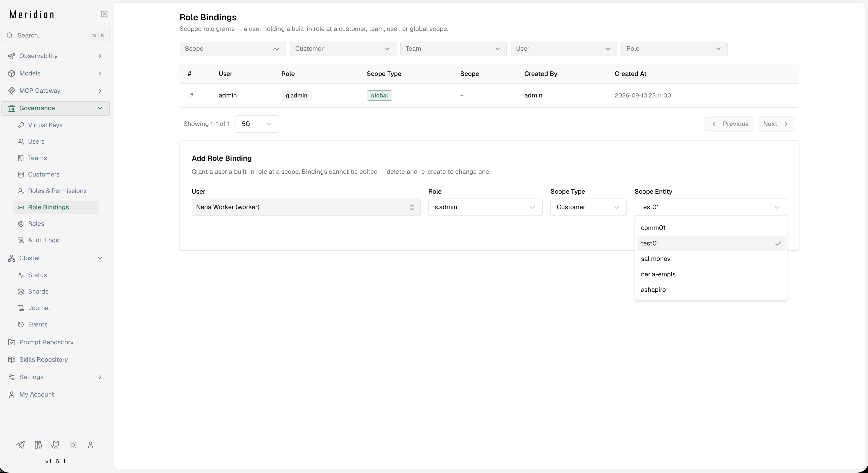
Task: Open the Team filter dropdown
Action: point(453,49)
